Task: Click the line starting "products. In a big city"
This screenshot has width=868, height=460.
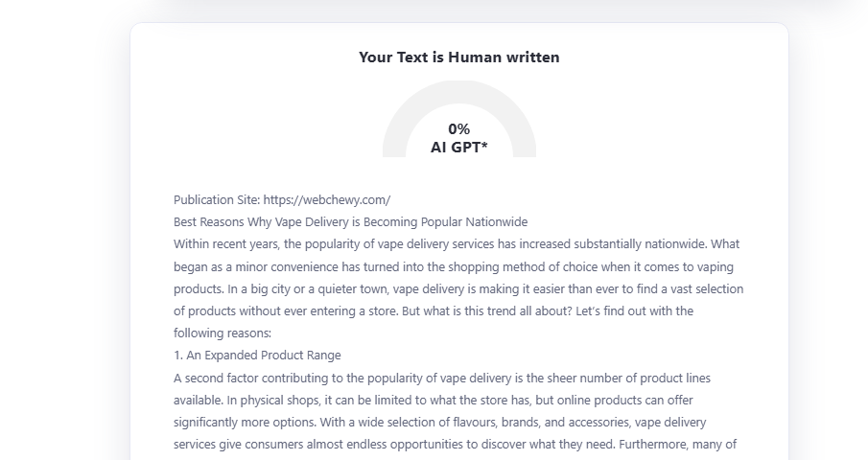Action: click(x=458, y=288)
